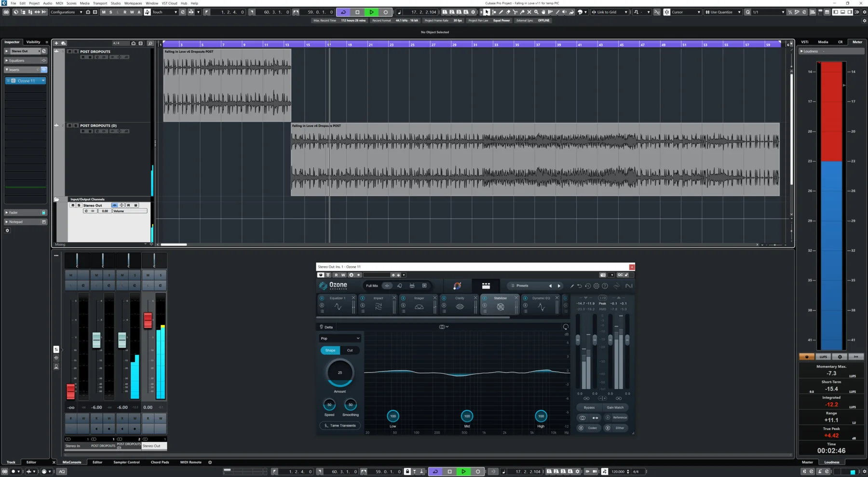The image size is (868, 477).
Task: Open the Configurations dropdown in the toolbar
Action: pos(67,12)
